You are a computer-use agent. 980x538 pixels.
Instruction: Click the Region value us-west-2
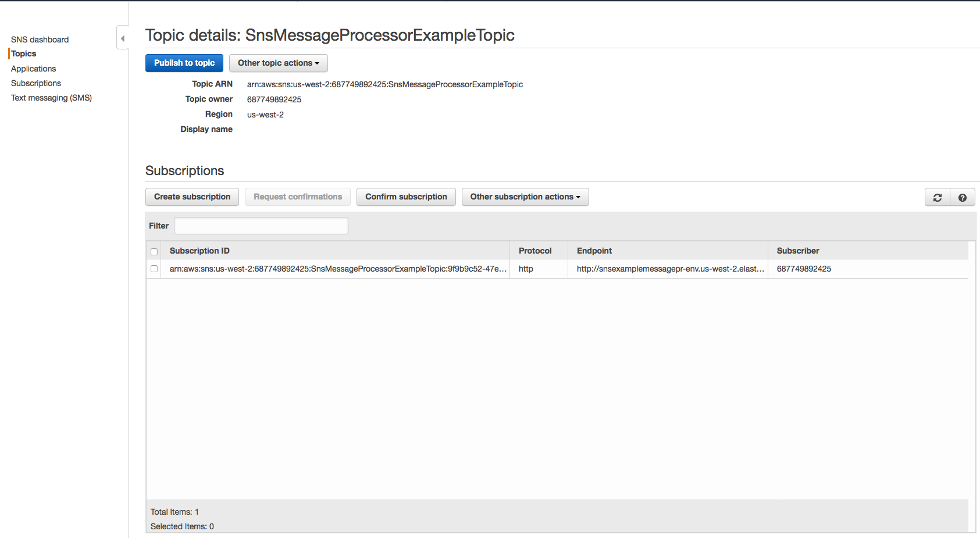tap(265, 115)
